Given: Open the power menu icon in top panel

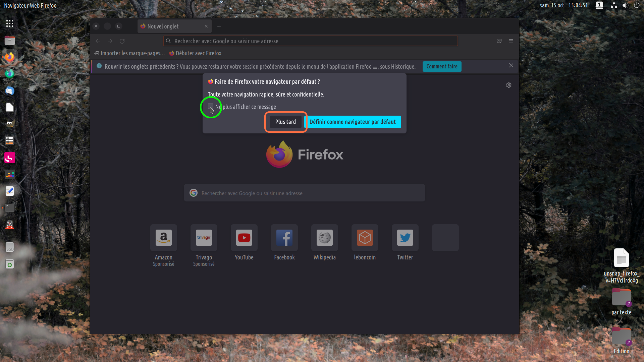Looking at the screenshot, I should pos(637,5).
